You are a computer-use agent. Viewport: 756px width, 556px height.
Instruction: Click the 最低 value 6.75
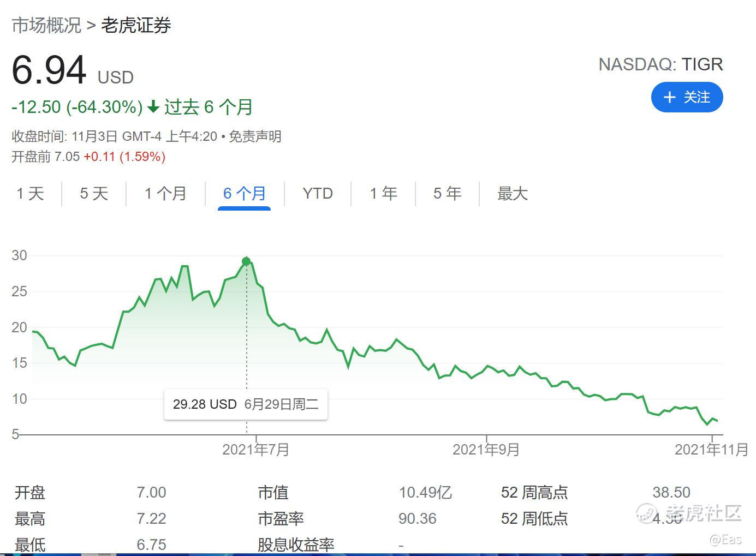click(x=151, y=545)
